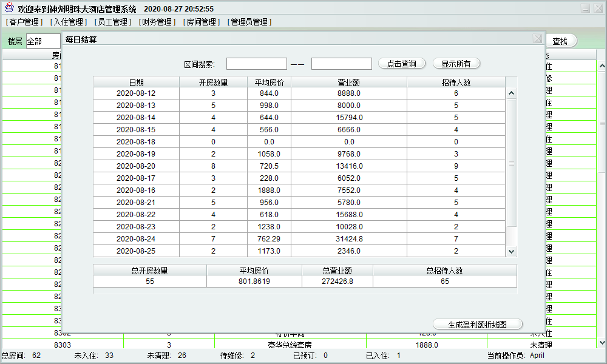Image resolution: width=607 pixels, height=364 pixels.
Task: Select the 2020-08-25 date cell
Action: point(136,251)
